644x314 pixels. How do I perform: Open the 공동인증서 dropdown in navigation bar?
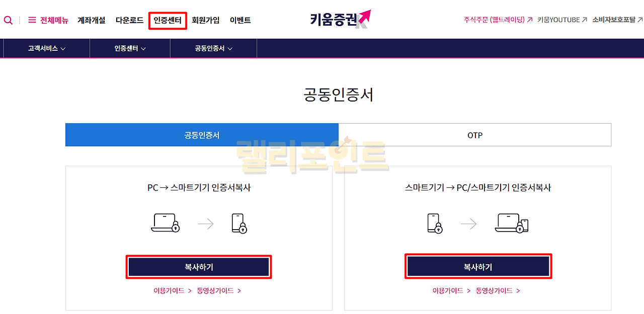click(x=213, y=49)
